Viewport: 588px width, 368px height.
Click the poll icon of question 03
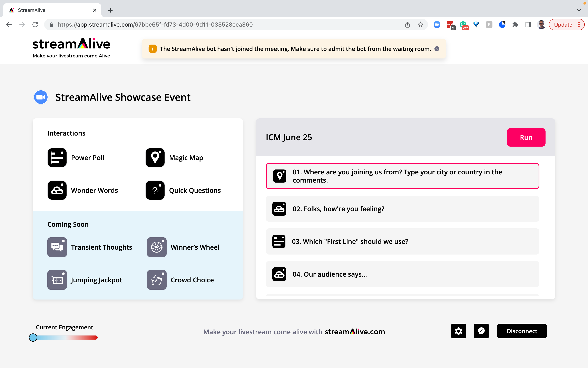tap(279, 241)
